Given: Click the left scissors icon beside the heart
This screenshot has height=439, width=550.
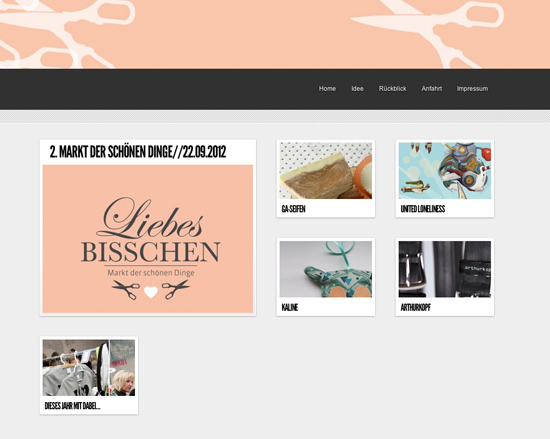Looking at the screenshot, I should [126, 290].
